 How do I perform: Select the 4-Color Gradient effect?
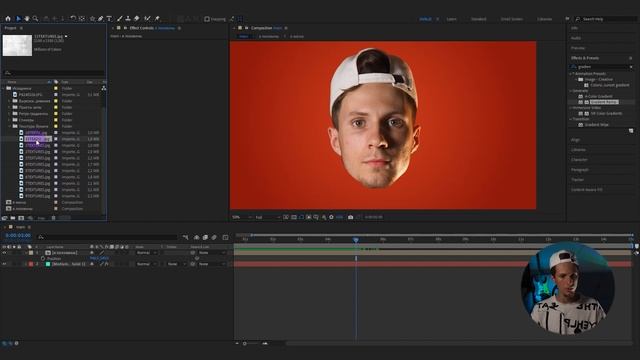pyautogui.click(x=598, y=96)
